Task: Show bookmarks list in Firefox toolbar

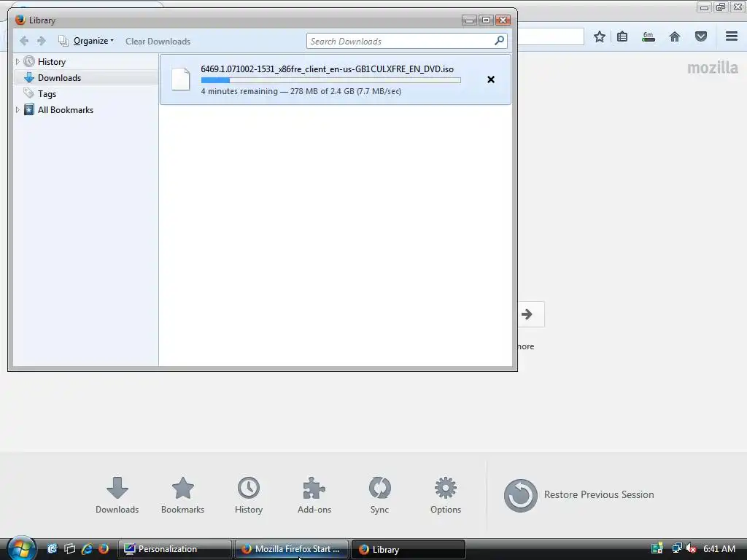Action: [x=622, y=36]
